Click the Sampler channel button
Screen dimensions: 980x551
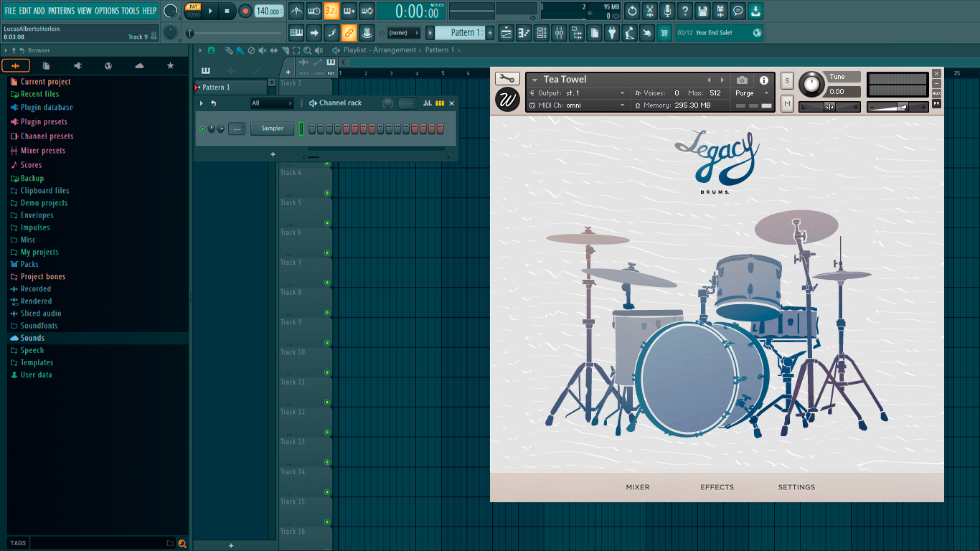point(272,128)
